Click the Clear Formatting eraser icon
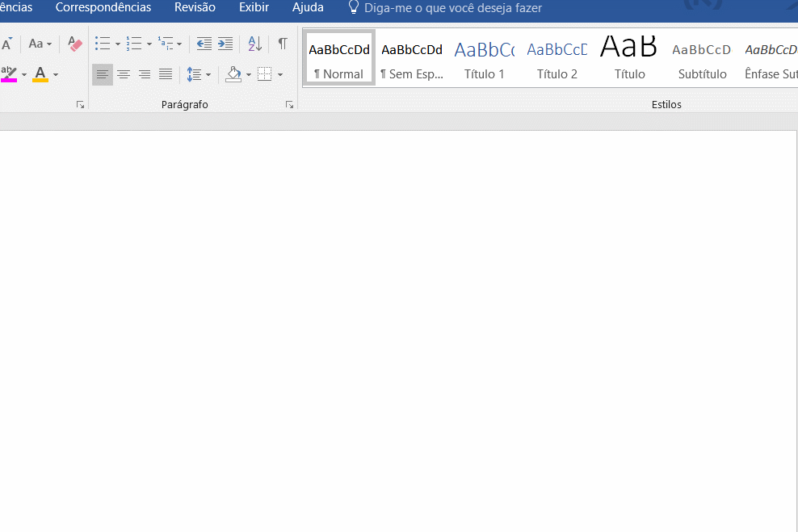 click(75, 44)
